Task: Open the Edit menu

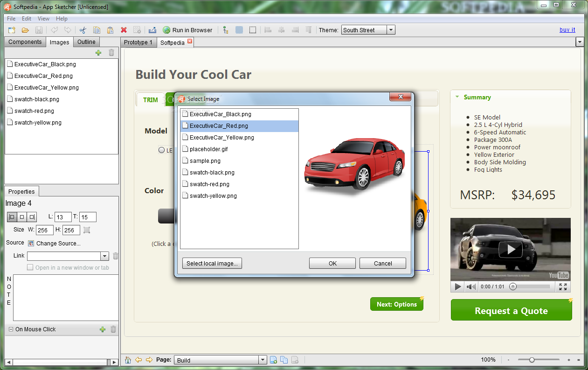Action: coord(27,19)
